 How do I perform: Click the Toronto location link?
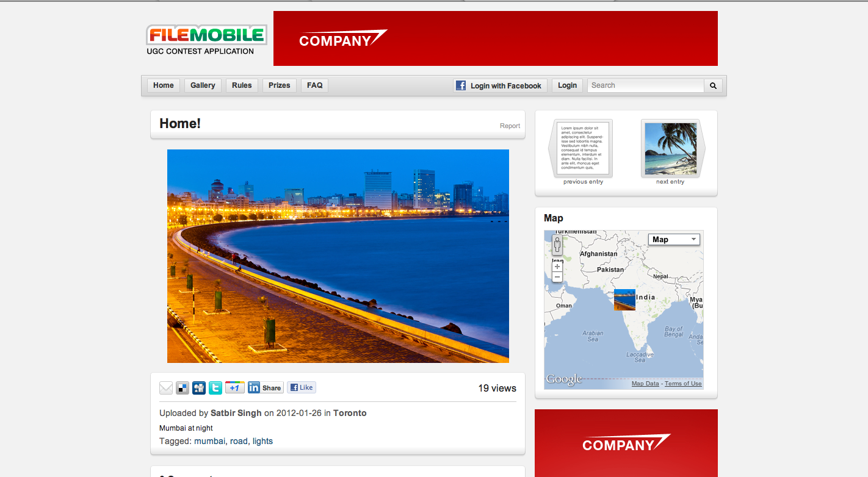coord(350,413)
